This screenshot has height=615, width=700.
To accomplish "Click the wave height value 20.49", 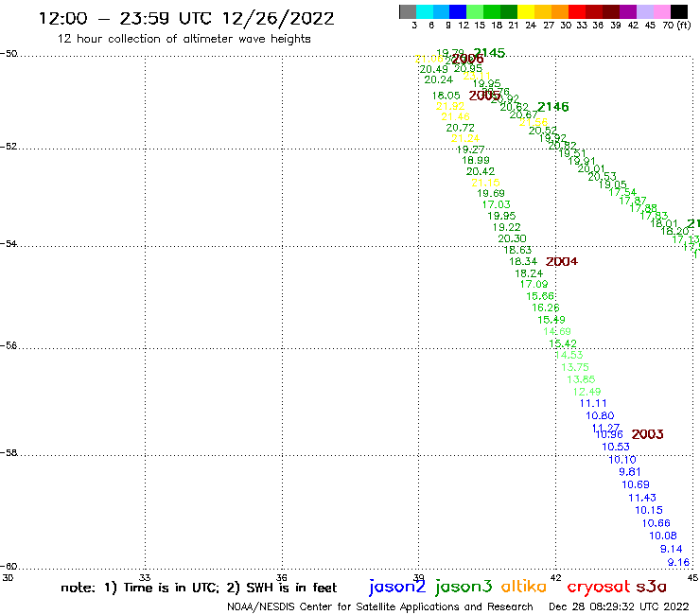I will coord(434,69).
